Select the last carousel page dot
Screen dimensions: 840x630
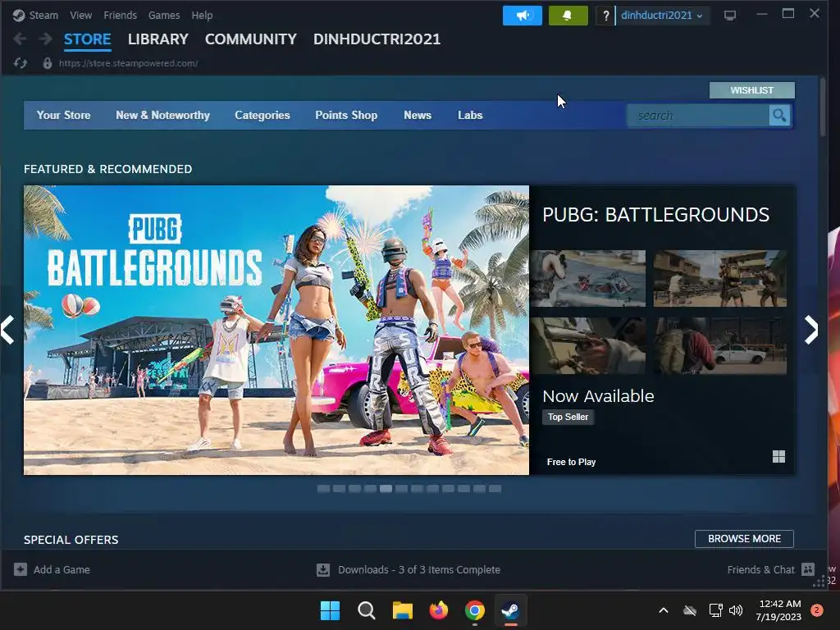[495, 489]
